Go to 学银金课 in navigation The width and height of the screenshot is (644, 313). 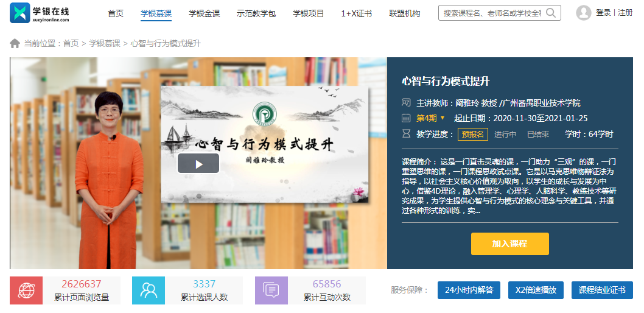tap(204, 13)
